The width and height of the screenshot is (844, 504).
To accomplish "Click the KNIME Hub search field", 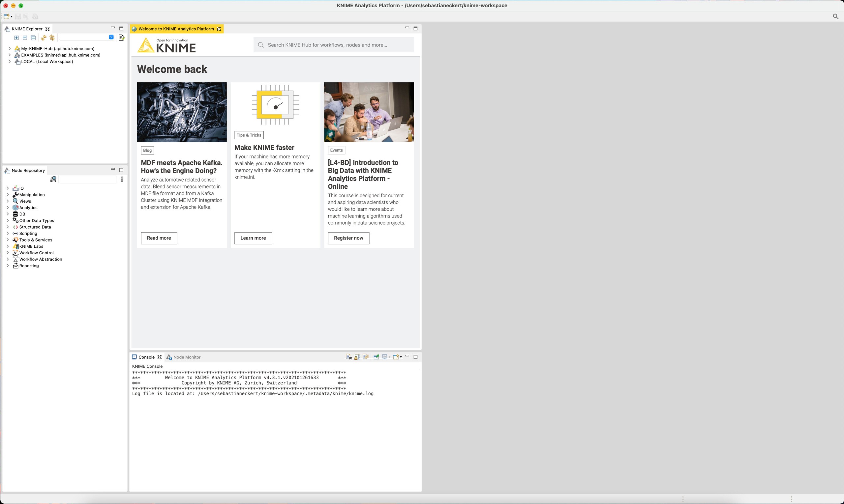I will click(x=333, y=45).
